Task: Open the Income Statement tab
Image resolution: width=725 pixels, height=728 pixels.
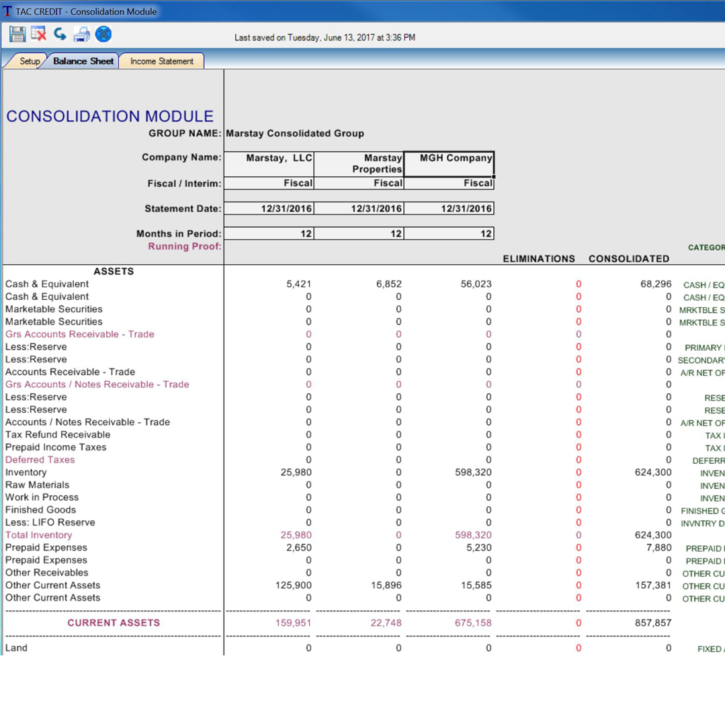Action: tap(161, 61)
